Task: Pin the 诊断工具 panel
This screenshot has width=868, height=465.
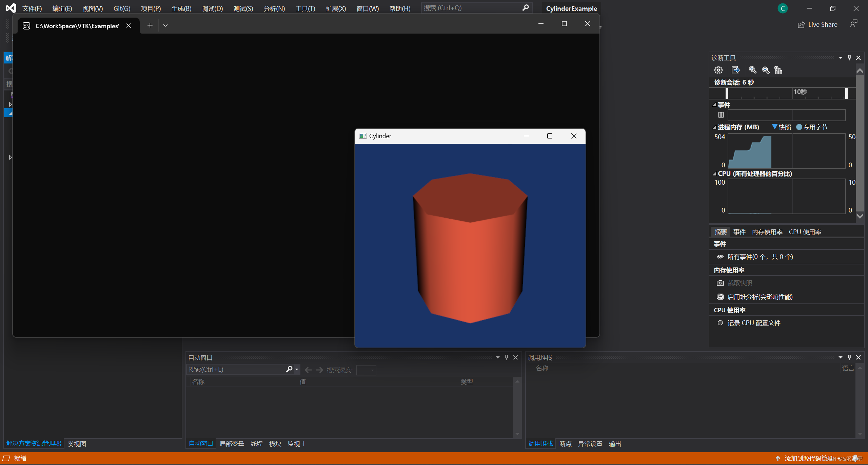Action: coord(849,58)
